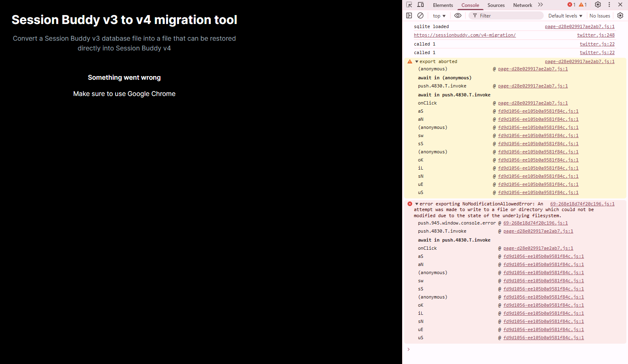Show the console sidebar
The image size is (628, 364).
[x=409, y=15]
